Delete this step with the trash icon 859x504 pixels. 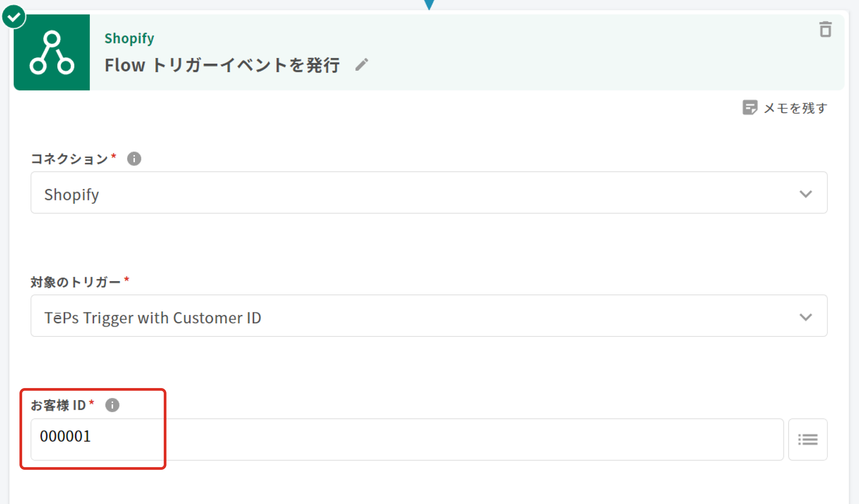[825, 29]
